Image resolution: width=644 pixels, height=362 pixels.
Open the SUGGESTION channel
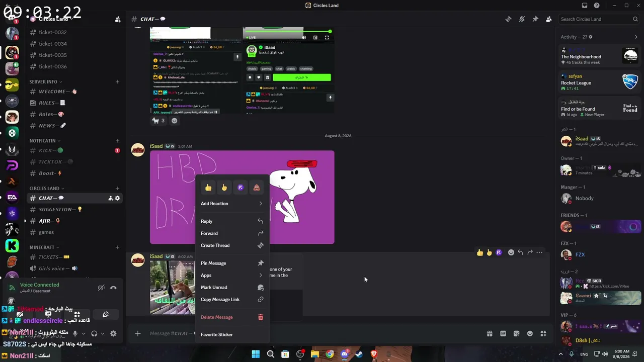click(x=74, y=210)
